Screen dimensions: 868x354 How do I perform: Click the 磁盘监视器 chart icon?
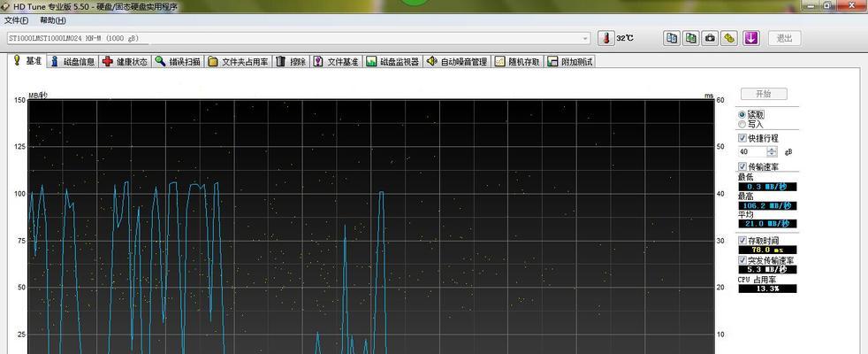(x=371, y=61)
